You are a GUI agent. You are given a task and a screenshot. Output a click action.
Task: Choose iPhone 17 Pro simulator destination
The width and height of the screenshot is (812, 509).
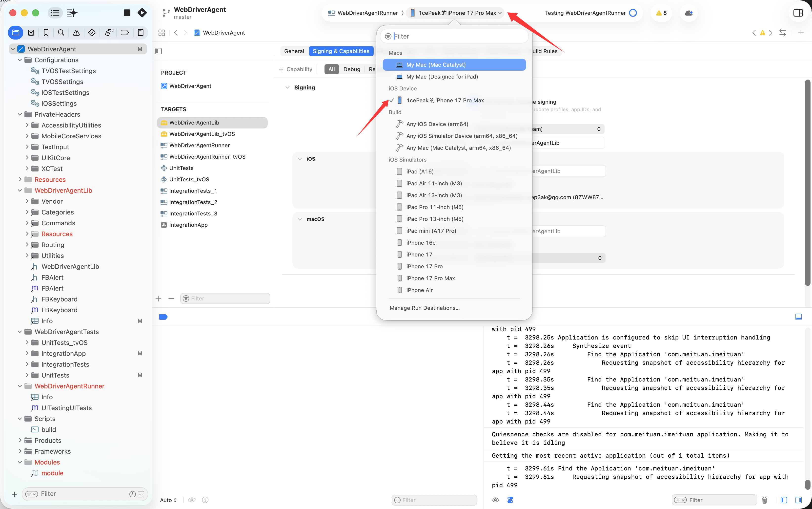point(424,266)
